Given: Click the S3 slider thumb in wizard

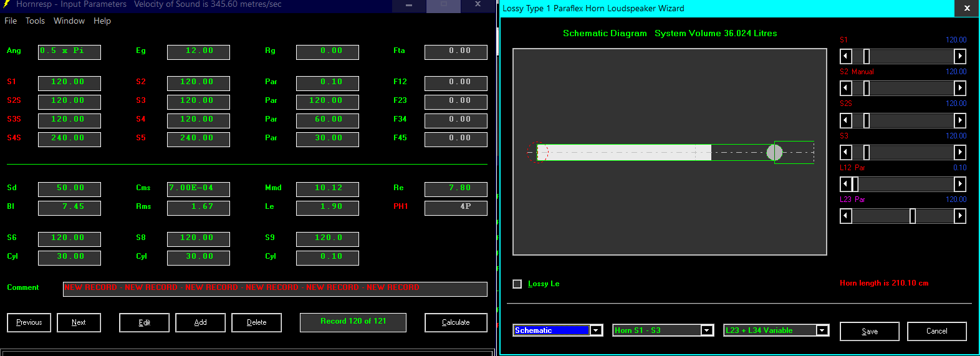Looking at the screenshot, I should pyautogui.click(x=866, y=152).
